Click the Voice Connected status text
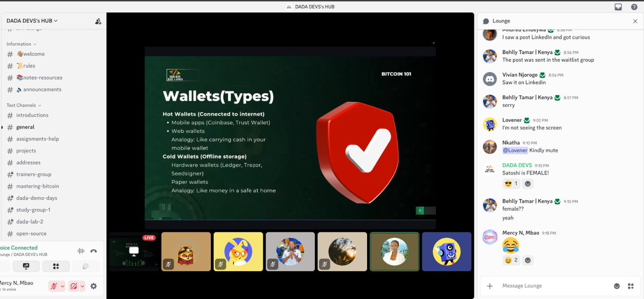This screenshot has width=644, height=299. [19, 248]
